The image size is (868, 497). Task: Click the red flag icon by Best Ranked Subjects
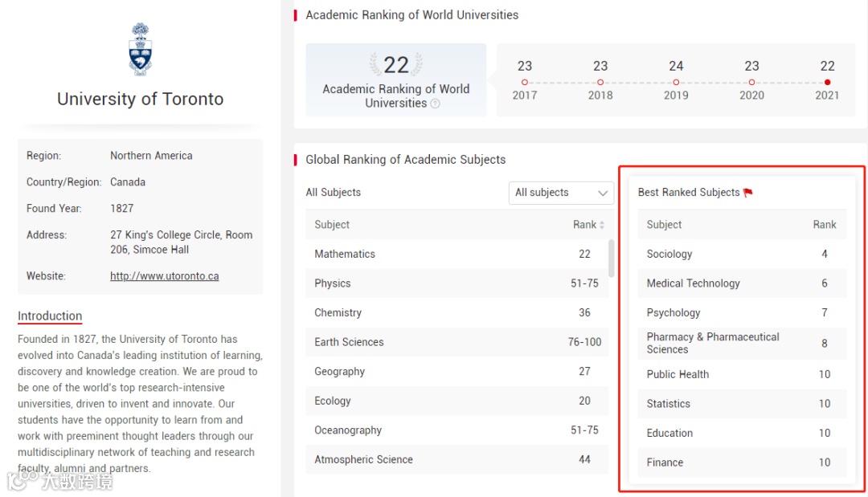tap(748, 193)
